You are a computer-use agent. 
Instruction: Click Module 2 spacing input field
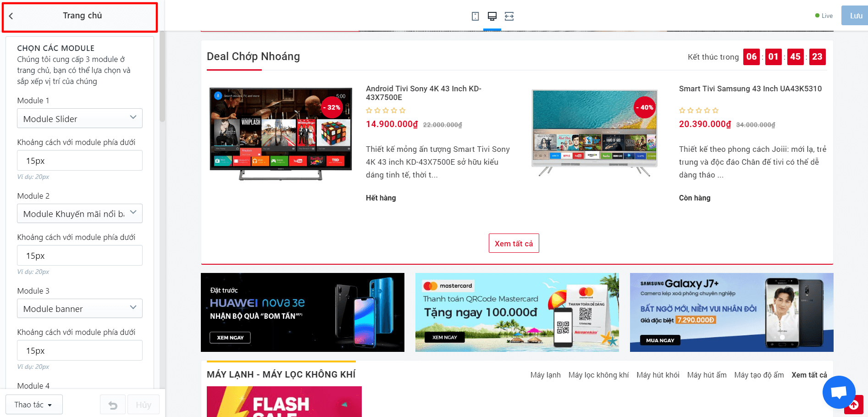pos(80,256)
